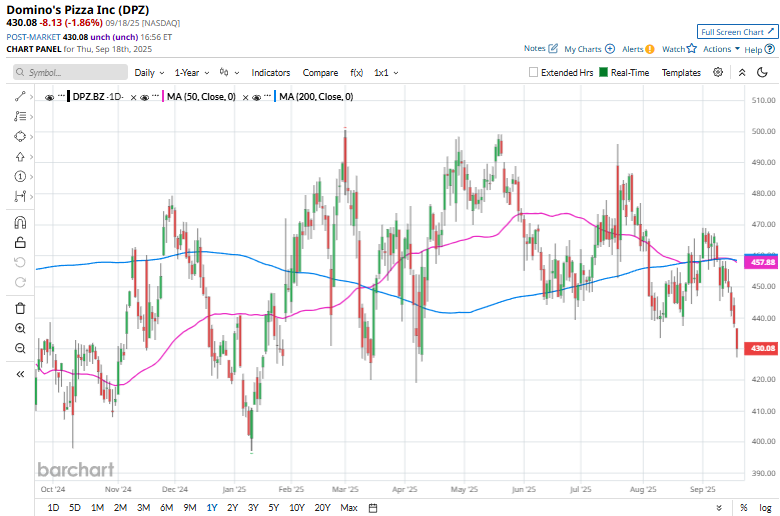Toggle percent scale button
The height and width of the screenshot is (516, 780).
[744, 508]
